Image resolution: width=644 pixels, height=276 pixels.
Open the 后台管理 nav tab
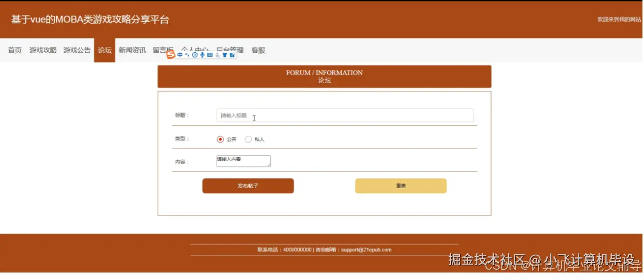click(x=230, y=50)
